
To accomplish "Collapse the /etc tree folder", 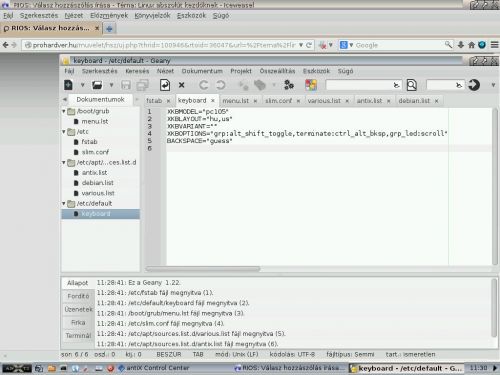I will (64, 132).
